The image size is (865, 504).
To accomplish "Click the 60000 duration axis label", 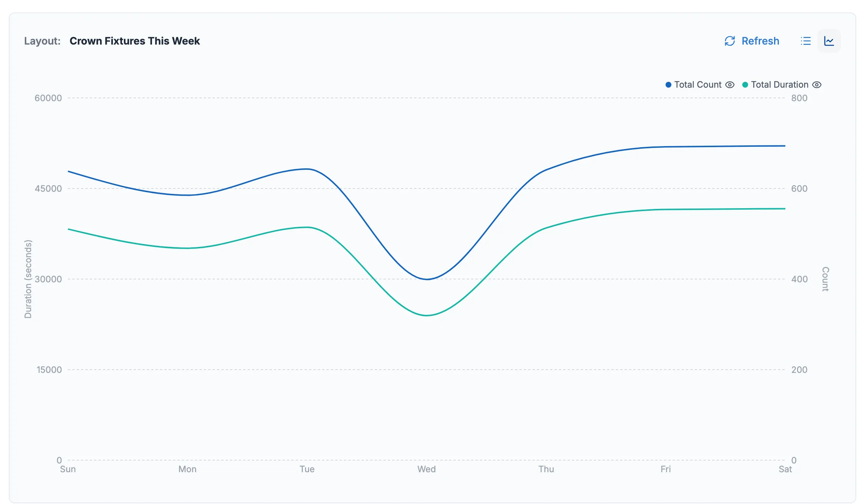I will tap(48, 98).
